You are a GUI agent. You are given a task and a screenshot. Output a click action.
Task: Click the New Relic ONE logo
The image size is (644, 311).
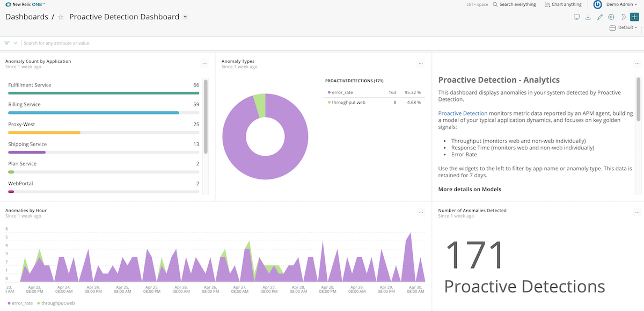pos(25,4)
